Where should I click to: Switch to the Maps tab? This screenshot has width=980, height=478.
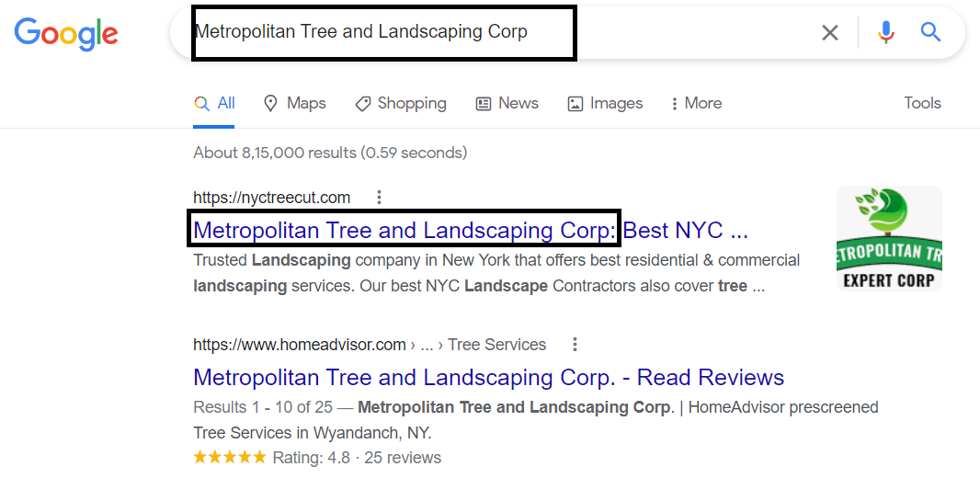294,103
